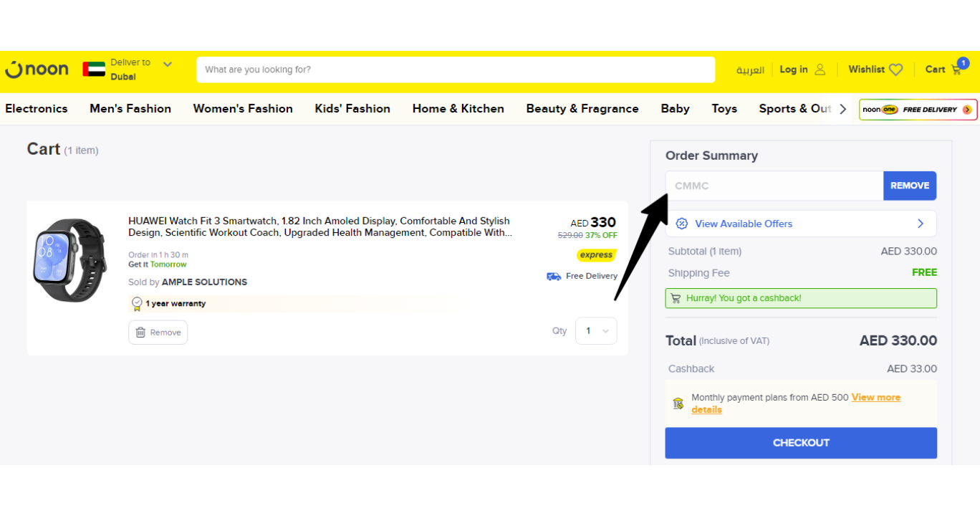Open the Baby category
Screen dimensions: 980x516
[x=675, y=109]
